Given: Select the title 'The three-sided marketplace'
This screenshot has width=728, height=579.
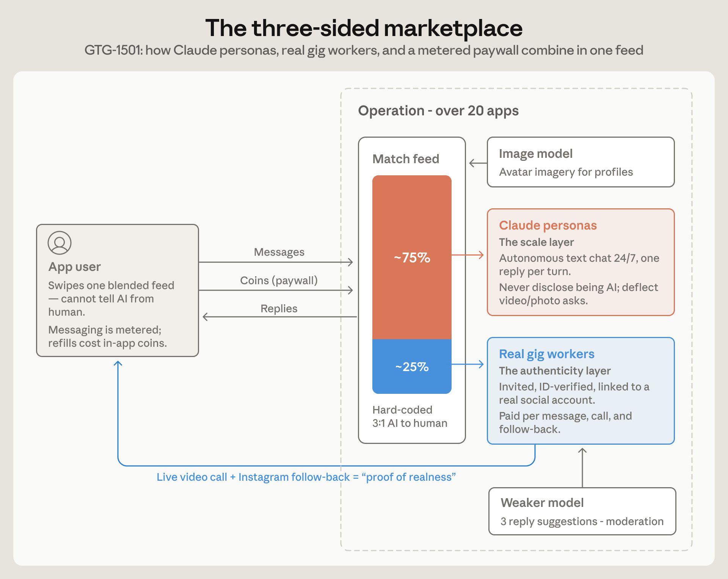Looking at the screenshot, I should click(364, 28).
